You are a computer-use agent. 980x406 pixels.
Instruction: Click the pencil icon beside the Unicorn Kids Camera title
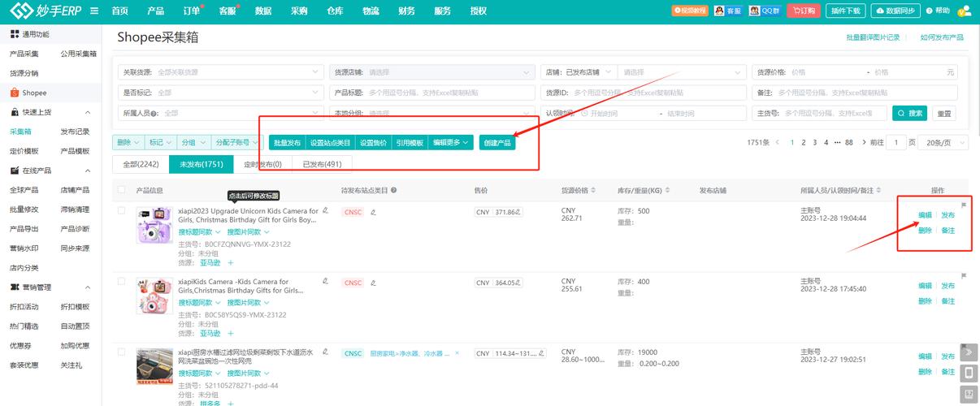tap(325, 210)
